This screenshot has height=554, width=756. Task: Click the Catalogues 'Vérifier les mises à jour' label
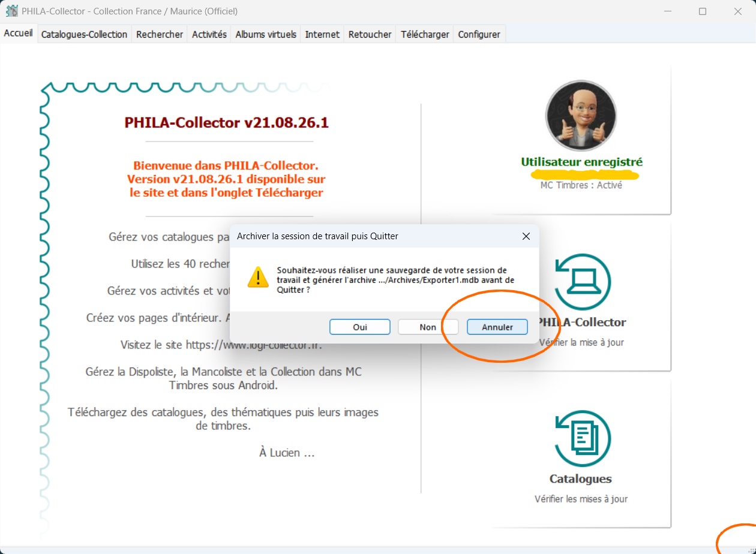click(x=581, y=499)
